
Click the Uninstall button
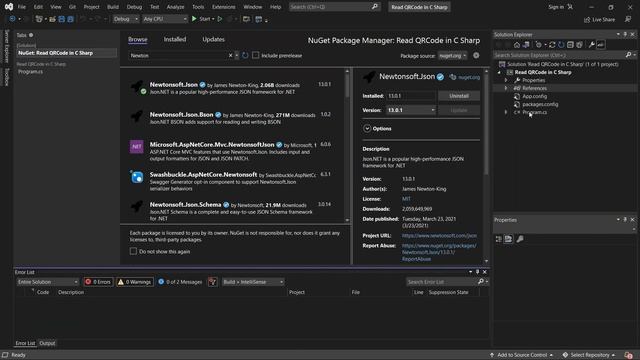[459, 96]
